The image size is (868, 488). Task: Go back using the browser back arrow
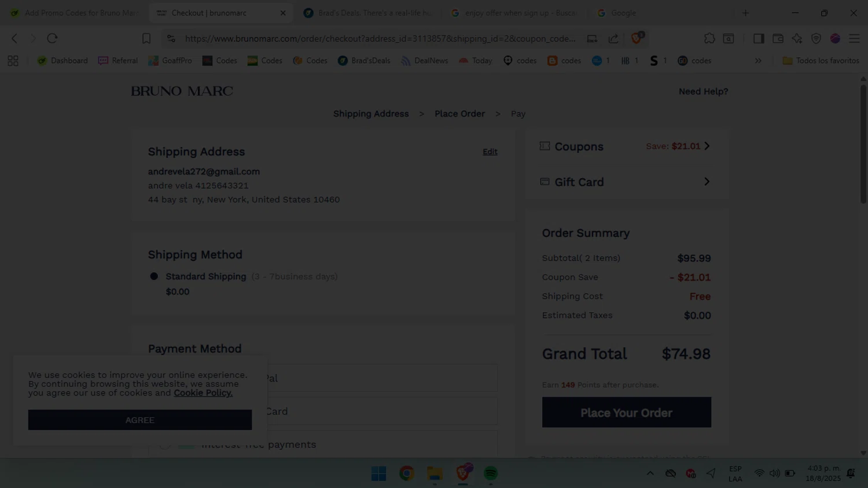pos(14,38)
